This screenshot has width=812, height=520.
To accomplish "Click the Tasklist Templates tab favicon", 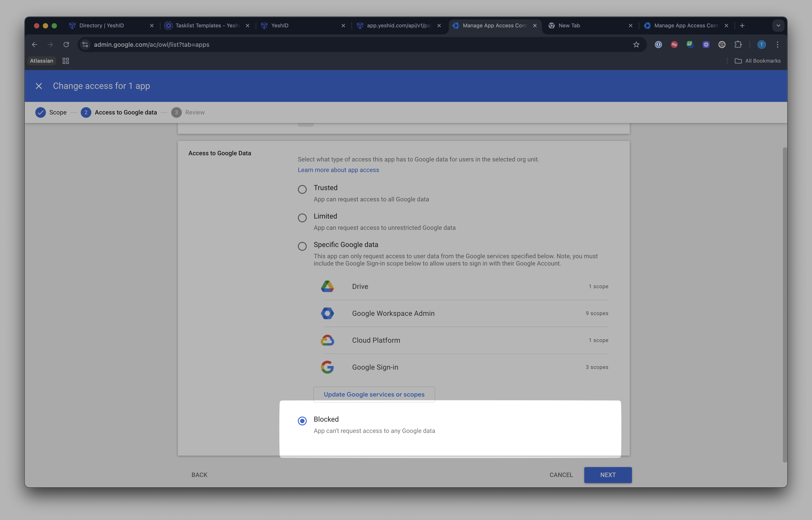I will (168, 26).
